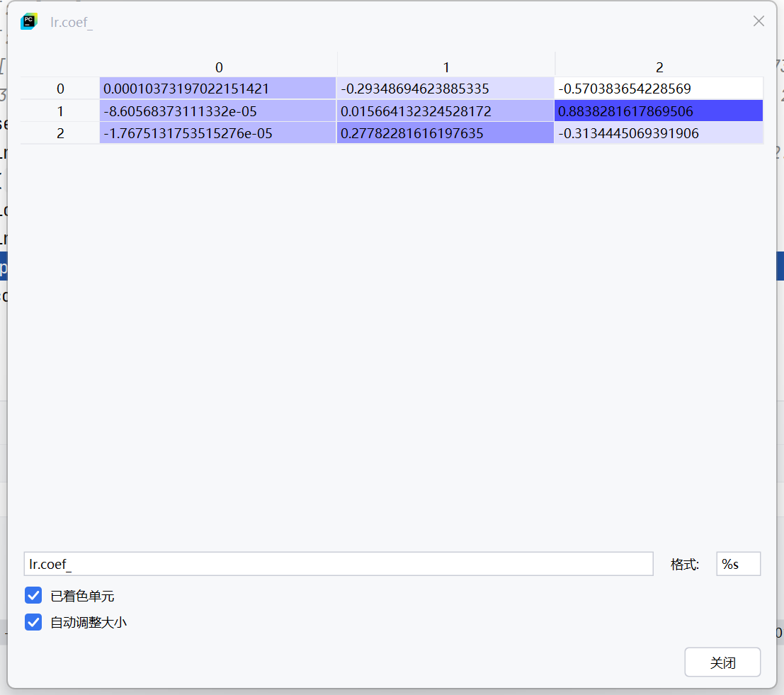784x695 pixels.
Task: Close the lr.coef_ dialog with the X icon
Action: (x=759, y=21)
